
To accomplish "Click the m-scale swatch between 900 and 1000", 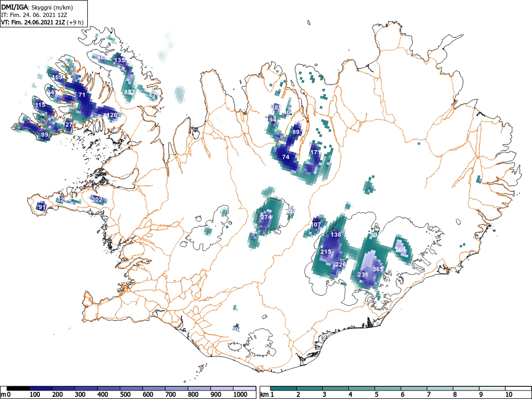I will pyautogui.click(x=222, y=388).
